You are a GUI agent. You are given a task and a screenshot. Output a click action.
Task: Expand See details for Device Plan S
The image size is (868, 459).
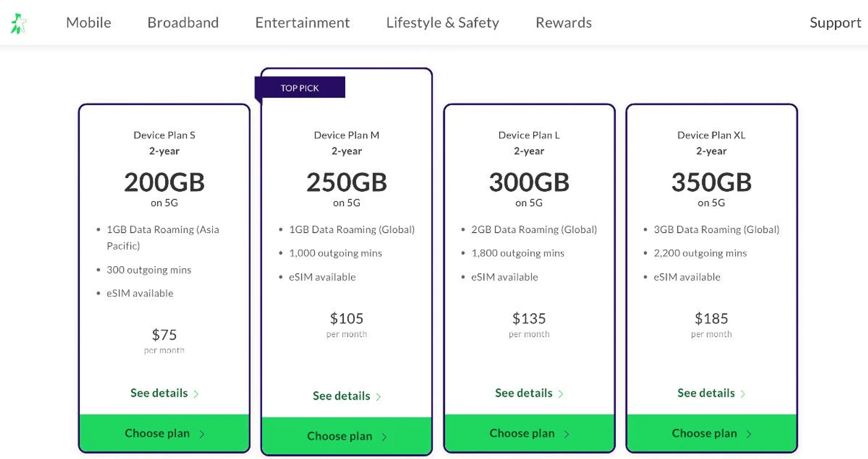coord(159,393)
